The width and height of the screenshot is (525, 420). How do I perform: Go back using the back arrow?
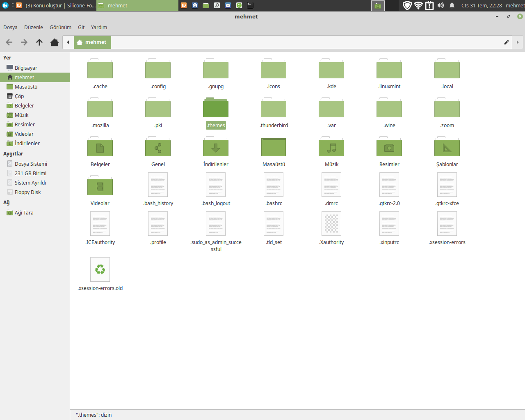[x=9, y=42]
